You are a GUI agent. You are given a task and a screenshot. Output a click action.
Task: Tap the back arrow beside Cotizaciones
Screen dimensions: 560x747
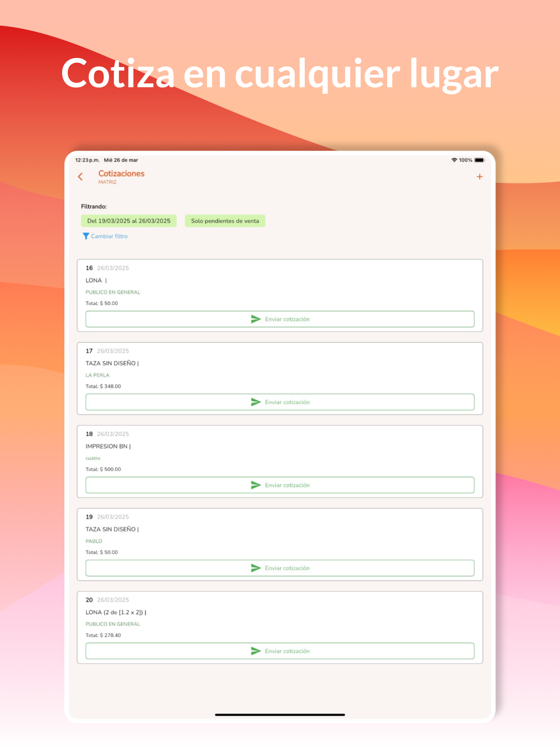point(80,176)
